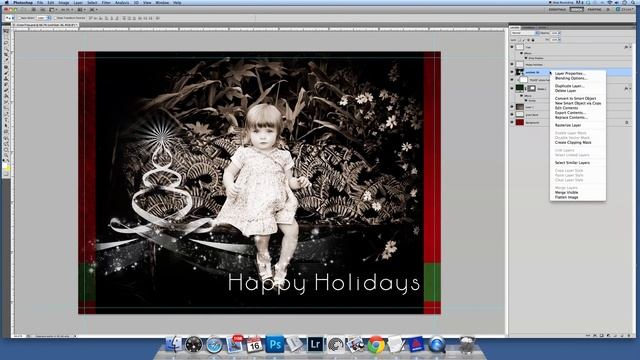Choose Convert to Smart Object in the context menu
Screen dimensions: 640x360
576,99
